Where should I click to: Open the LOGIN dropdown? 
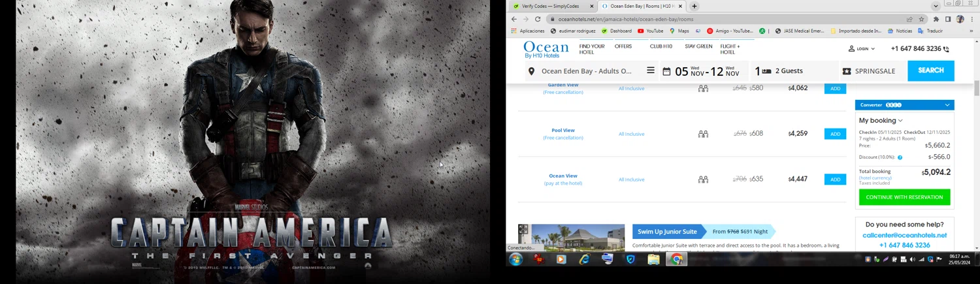pos(862,49)
